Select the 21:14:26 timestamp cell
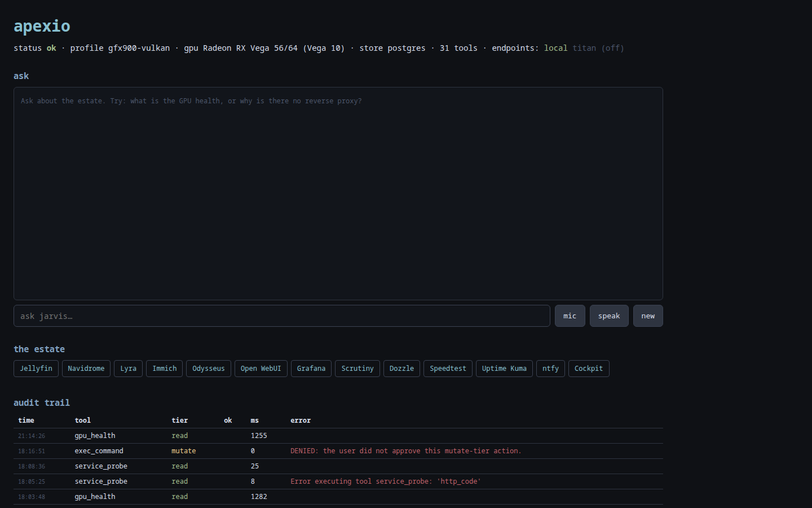The image size is (812, 508). [32, 436]
